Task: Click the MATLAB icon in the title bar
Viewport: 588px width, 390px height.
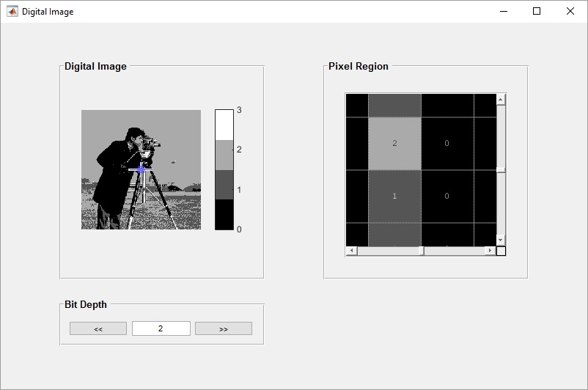Action: coord(12,11)
